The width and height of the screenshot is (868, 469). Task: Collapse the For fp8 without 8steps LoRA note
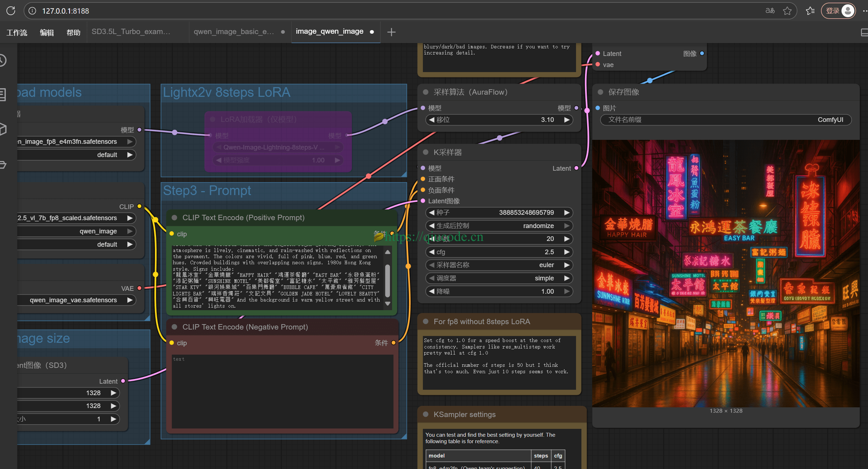click(x=426, y=322)
